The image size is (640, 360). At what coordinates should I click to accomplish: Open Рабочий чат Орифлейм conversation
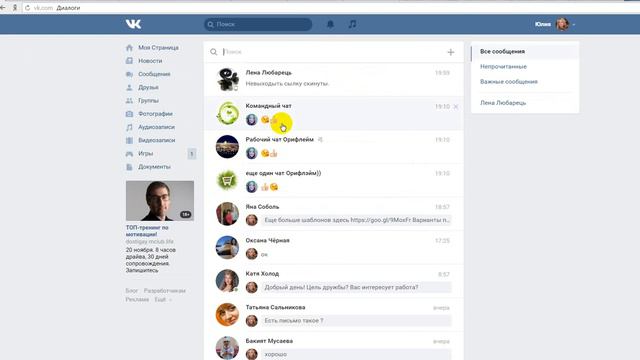[x=333, y=147]
